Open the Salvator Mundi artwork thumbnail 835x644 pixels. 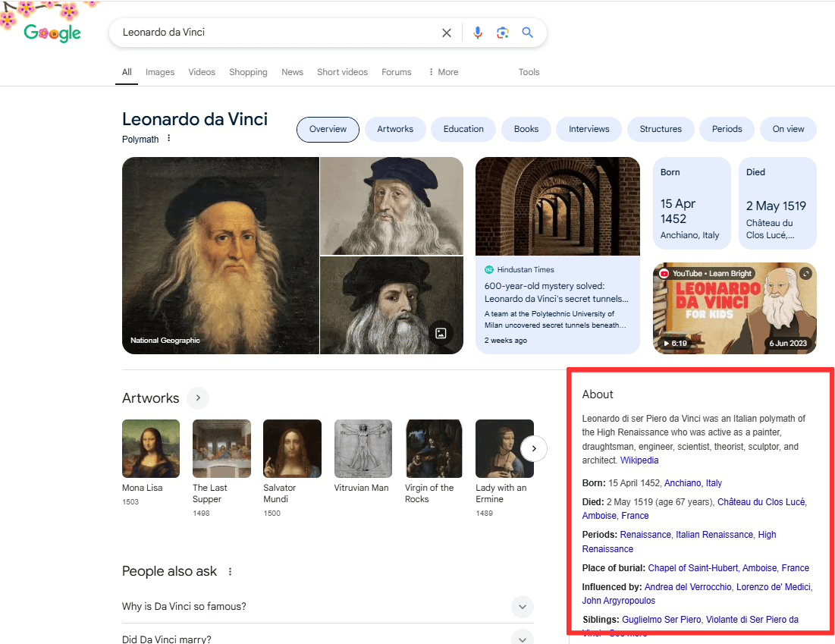tap(292, 448)
